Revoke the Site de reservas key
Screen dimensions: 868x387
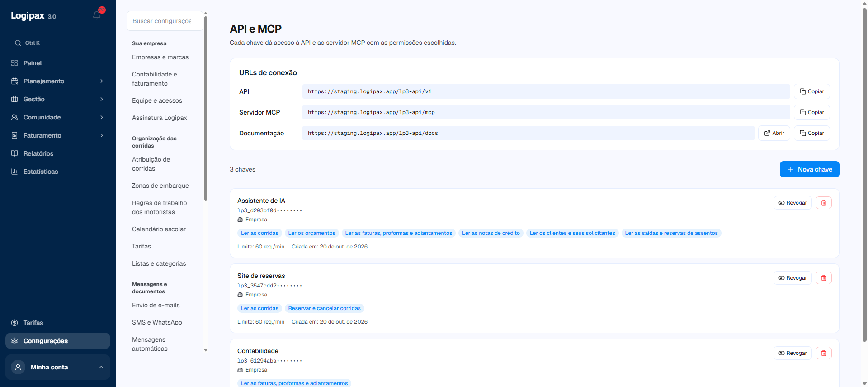(793, 278)
